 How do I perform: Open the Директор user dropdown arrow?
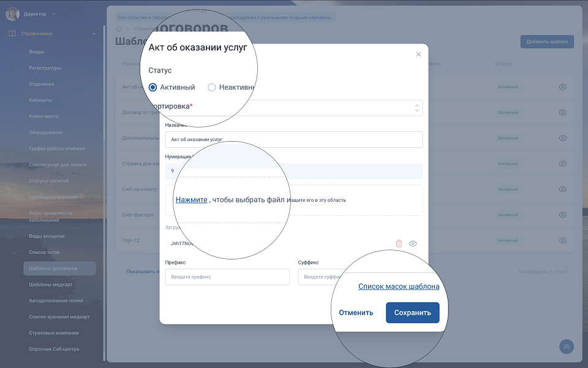tap(54, 13)
